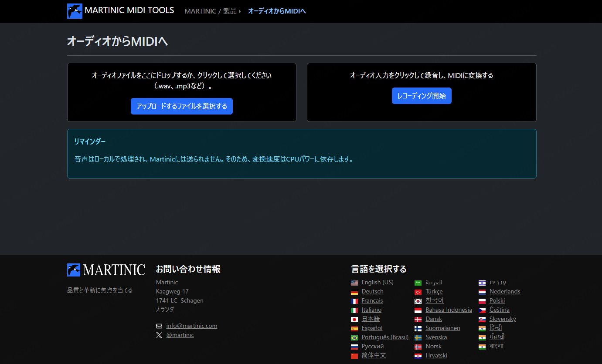Select the Bahasa Indonesia language link
The height and width of the screenshot is (364, 602).
[x=449, y=310]
